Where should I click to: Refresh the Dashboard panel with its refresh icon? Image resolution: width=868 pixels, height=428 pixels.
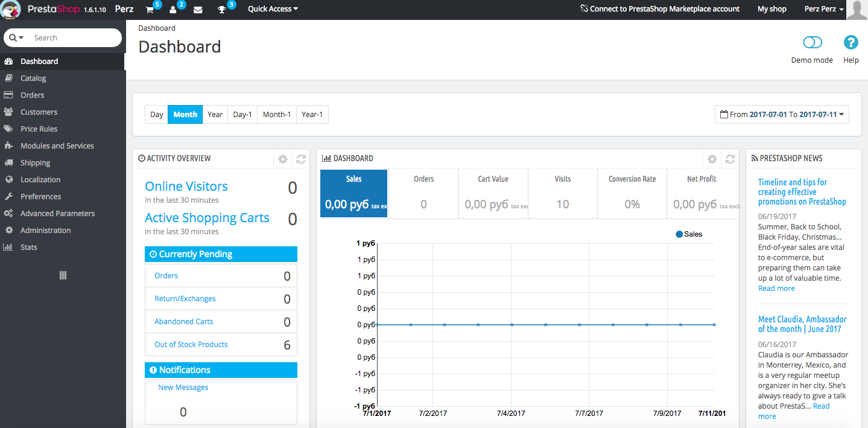click(x=730, y=159)
